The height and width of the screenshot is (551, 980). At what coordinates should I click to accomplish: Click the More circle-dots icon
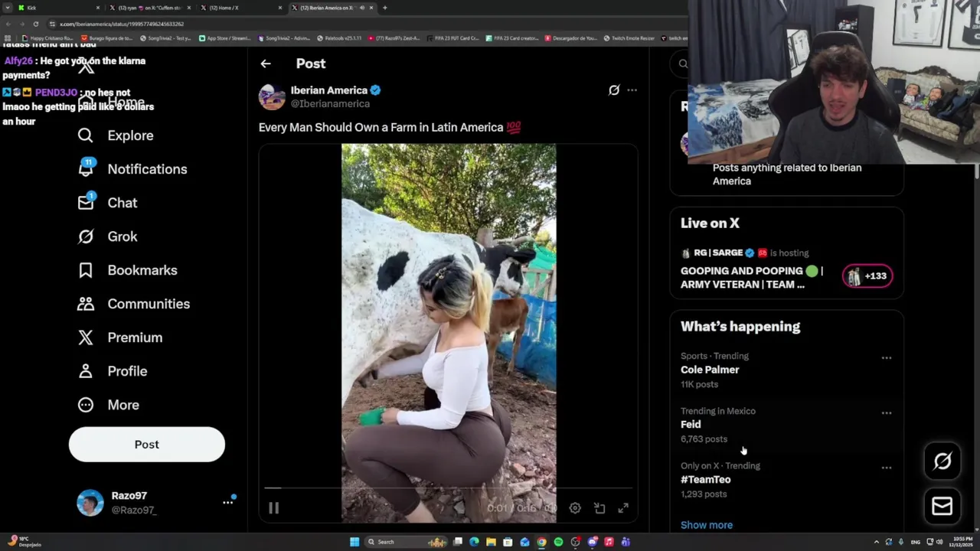coord(85,405)
